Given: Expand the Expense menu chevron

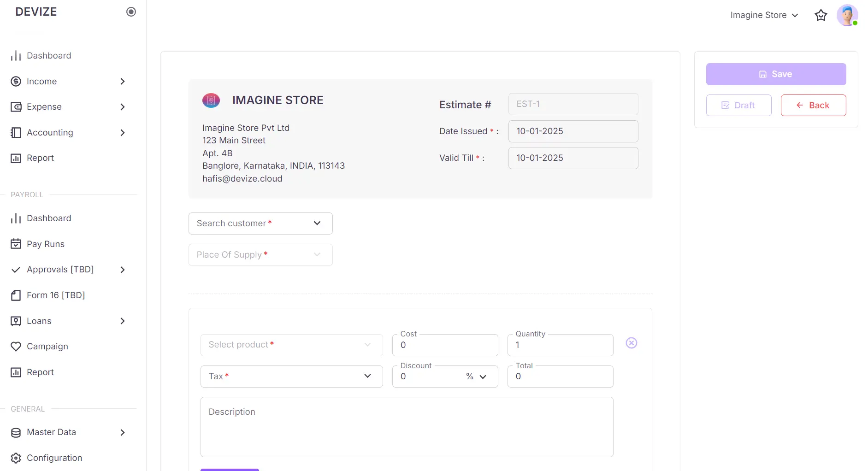Looking at the screenshot, I should [123, 107].
